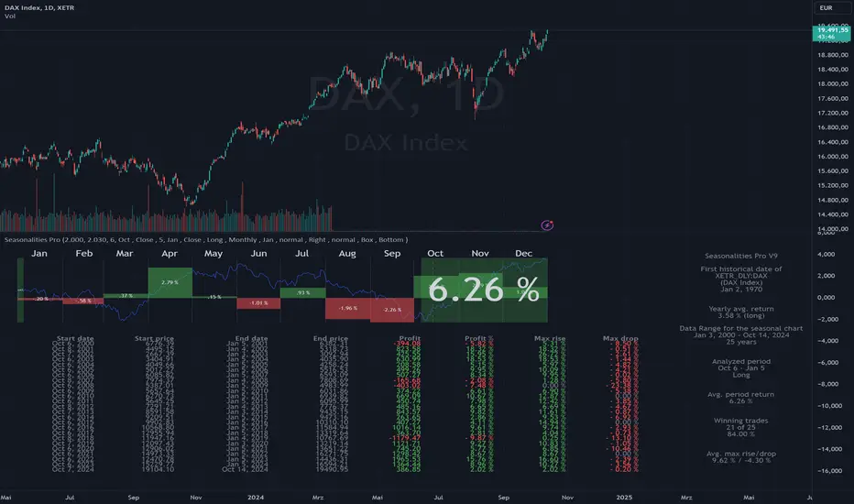Screen dimensions: 854x504
Task: Click the red June box showing -1.01 %
Action: pyautogui.click(x=258, y=303)
